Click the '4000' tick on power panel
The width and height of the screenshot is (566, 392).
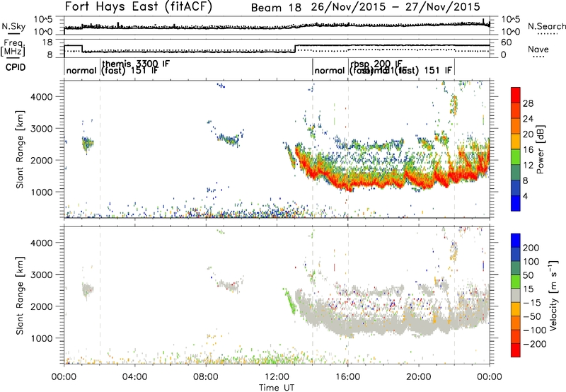[x=41, y=97]
